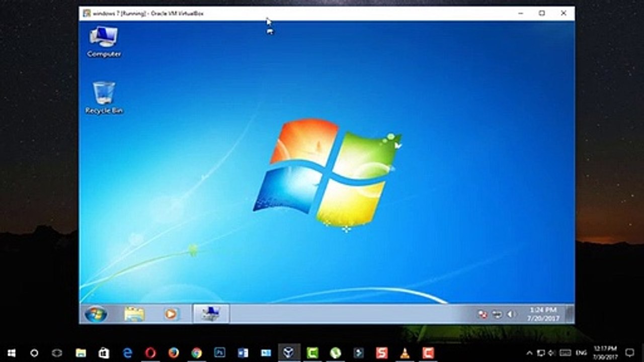
Task: Launch Firefox from host taskbar
Action: (174, 353)
